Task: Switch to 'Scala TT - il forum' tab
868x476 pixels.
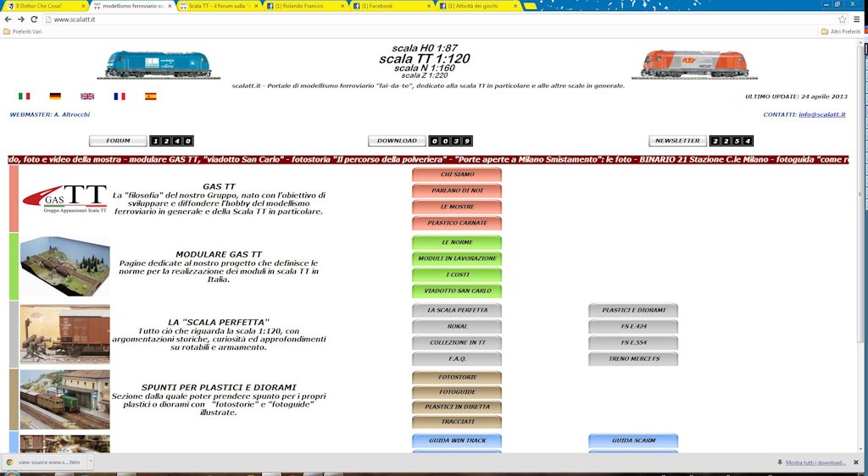Action: tap(218, 6)
